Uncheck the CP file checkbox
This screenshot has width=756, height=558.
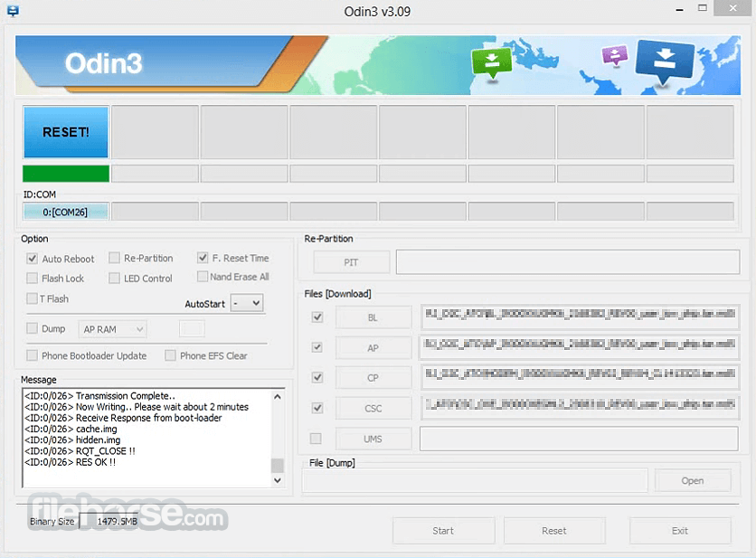pyautogui.click(x=317, y=378)
